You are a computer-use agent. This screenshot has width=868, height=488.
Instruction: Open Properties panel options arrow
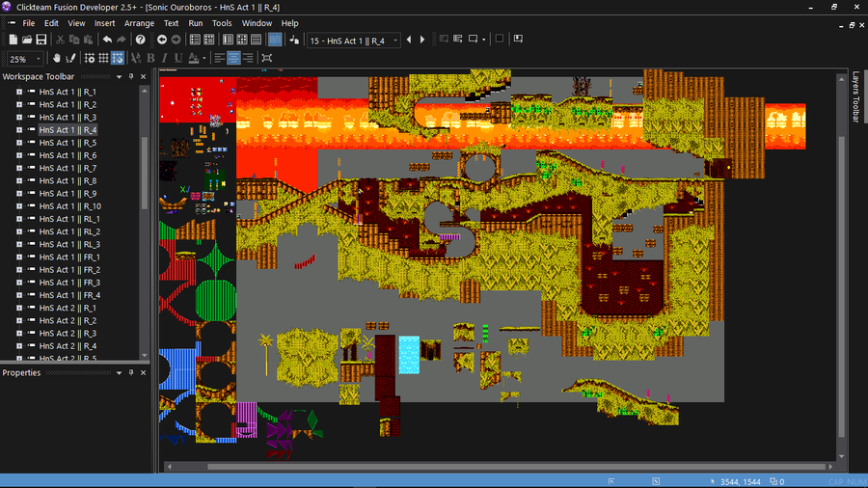119,373
